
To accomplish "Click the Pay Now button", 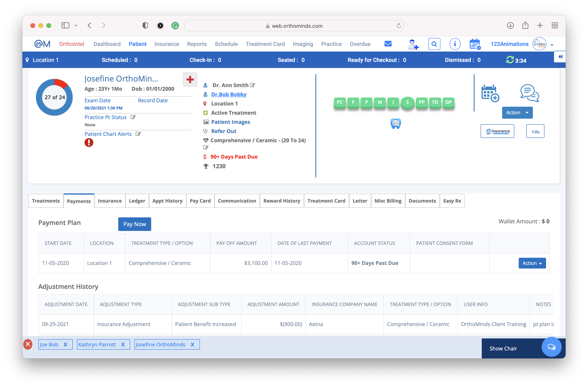I will pos(135,224).
